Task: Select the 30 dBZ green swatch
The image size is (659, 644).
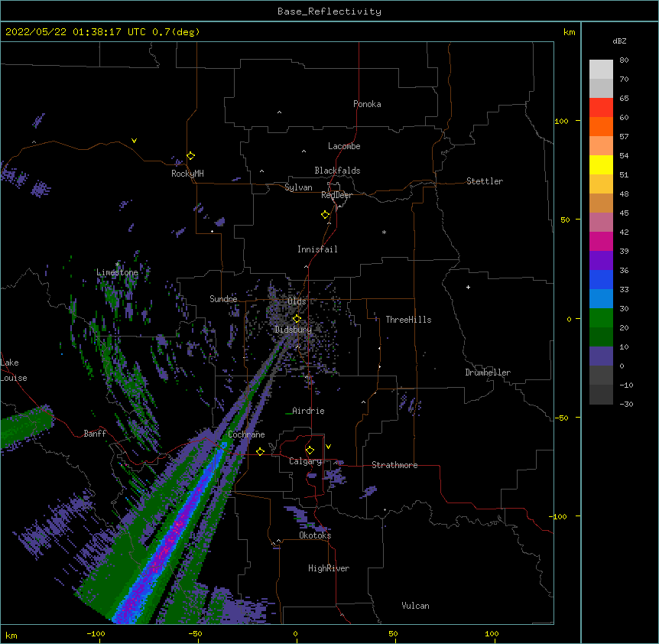Action: [x=601, y=318]
